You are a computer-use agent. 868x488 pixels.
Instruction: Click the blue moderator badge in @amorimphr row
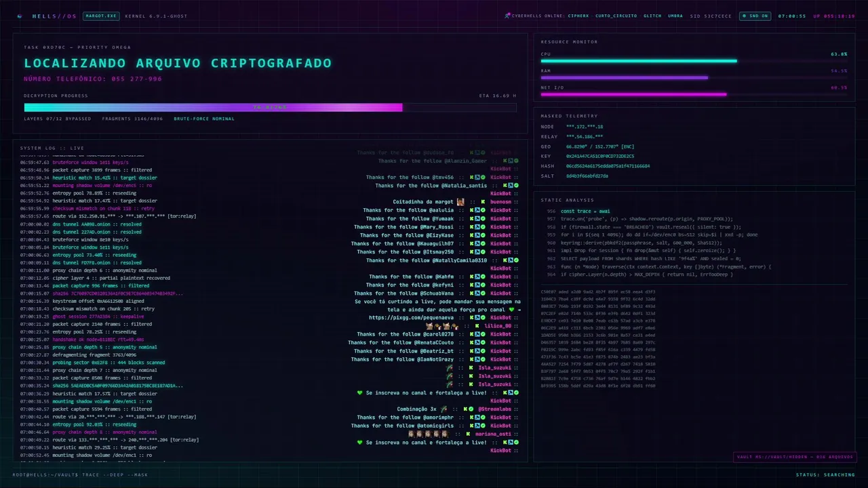point(477,418)
